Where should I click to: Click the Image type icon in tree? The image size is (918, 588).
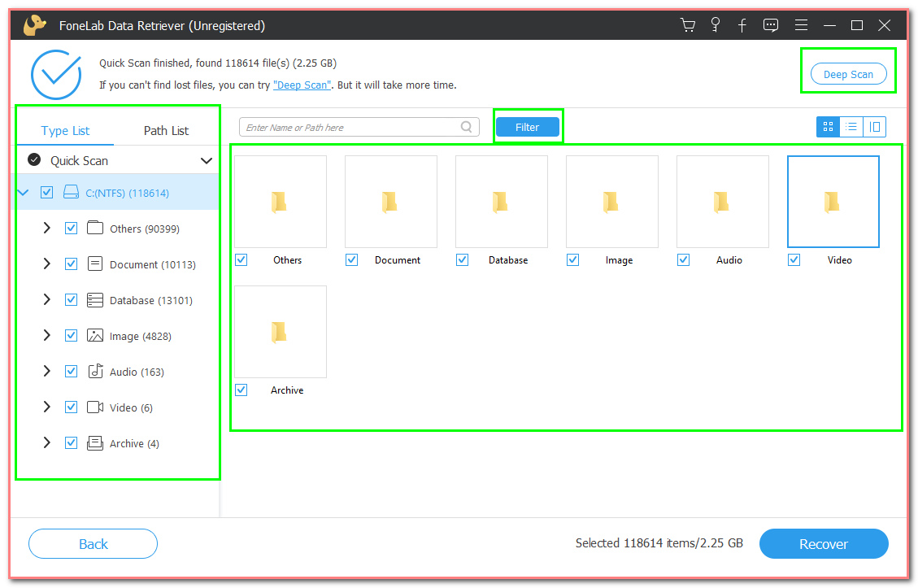[95, 336]
